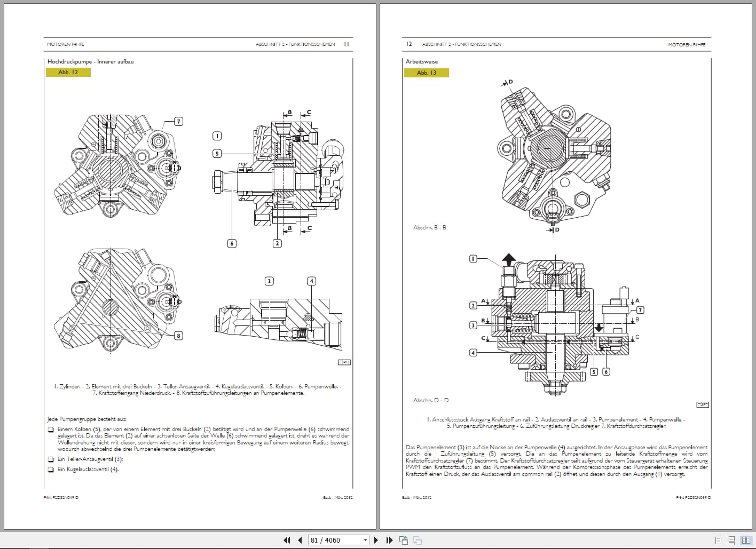Click MOTOREN F4HFE header on left page
The image size is (756, 549).
66,44
